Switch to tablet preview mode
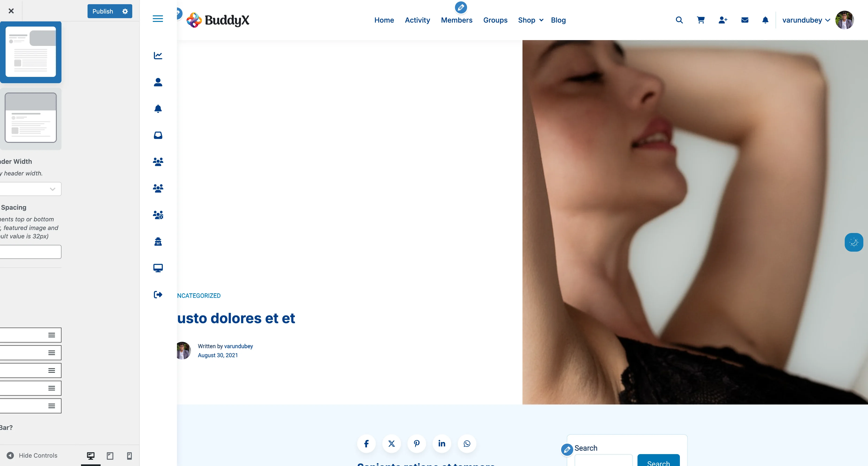Image resolution: width=868 pixels, height=466 pixels. pyautogui.click(x=110, y=456)
